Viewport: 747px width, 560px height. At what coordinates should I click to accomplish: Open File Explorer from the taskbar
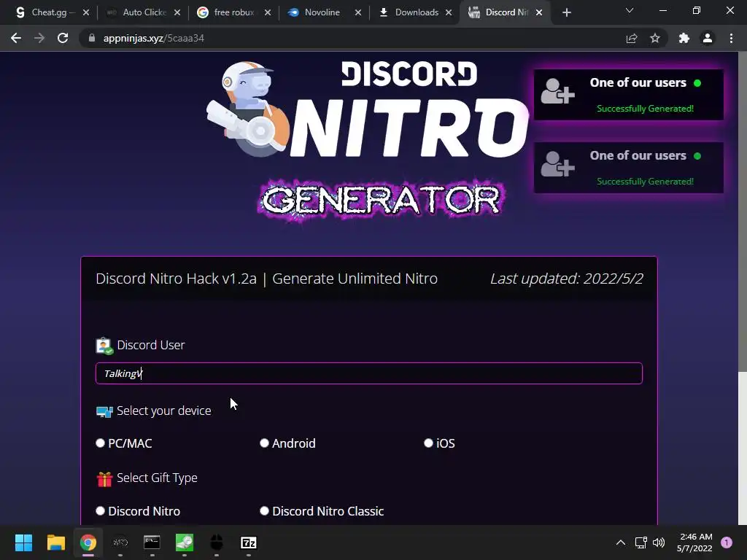pyautogui.click(x=55, y=542)
